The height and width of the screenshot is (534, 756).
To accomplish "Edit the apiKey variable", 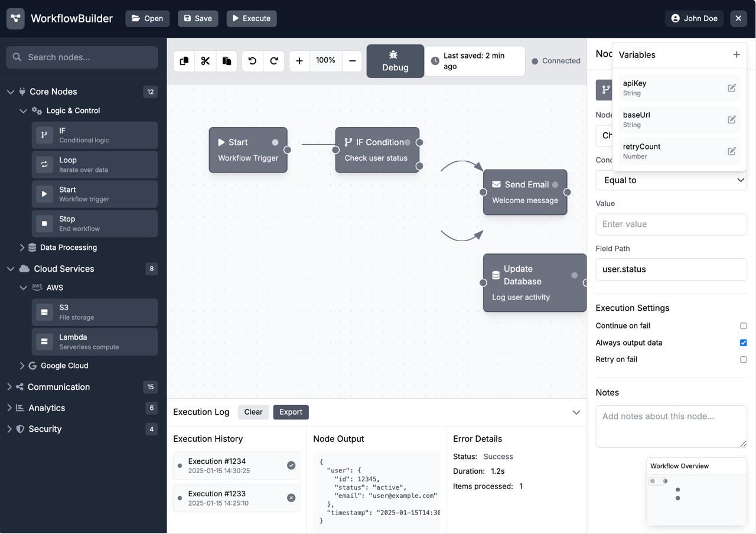I will (x=731, y=88).
